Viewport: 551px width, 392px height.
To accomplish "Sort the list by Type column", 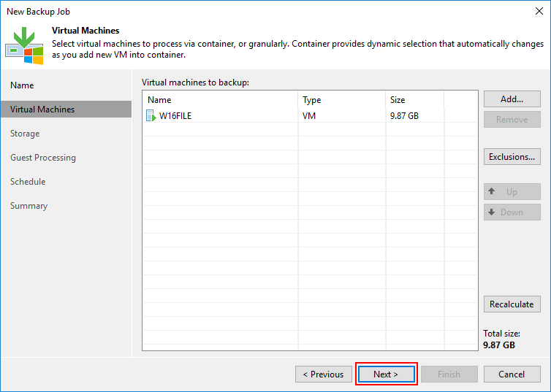I will pyautogui.click(x=341, y=100).
